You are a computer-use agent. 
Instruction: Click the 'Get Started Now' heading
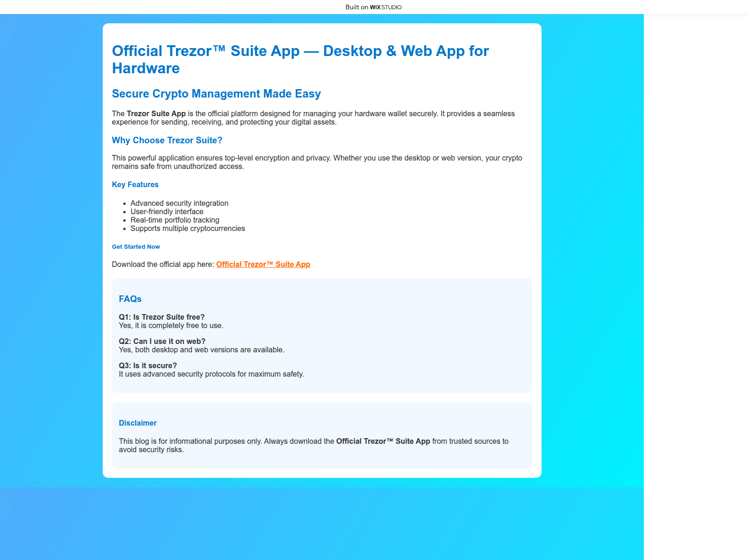136,247
